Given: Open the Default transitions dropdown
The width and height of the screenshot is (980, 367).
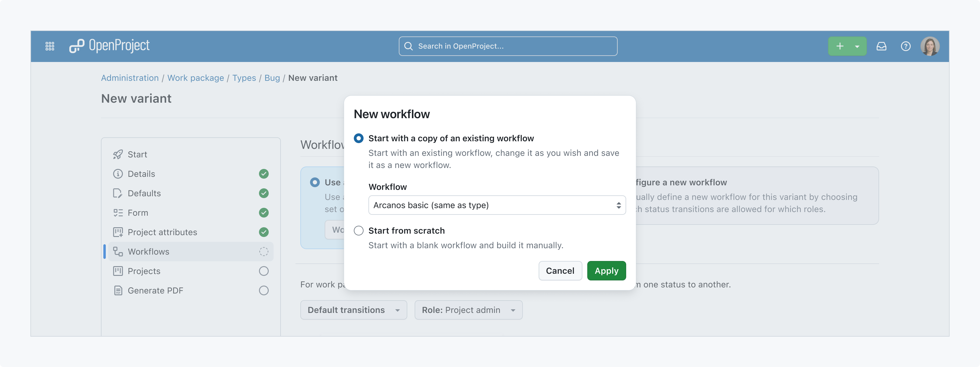Looking at the screenshot, I should click(354, 310).
